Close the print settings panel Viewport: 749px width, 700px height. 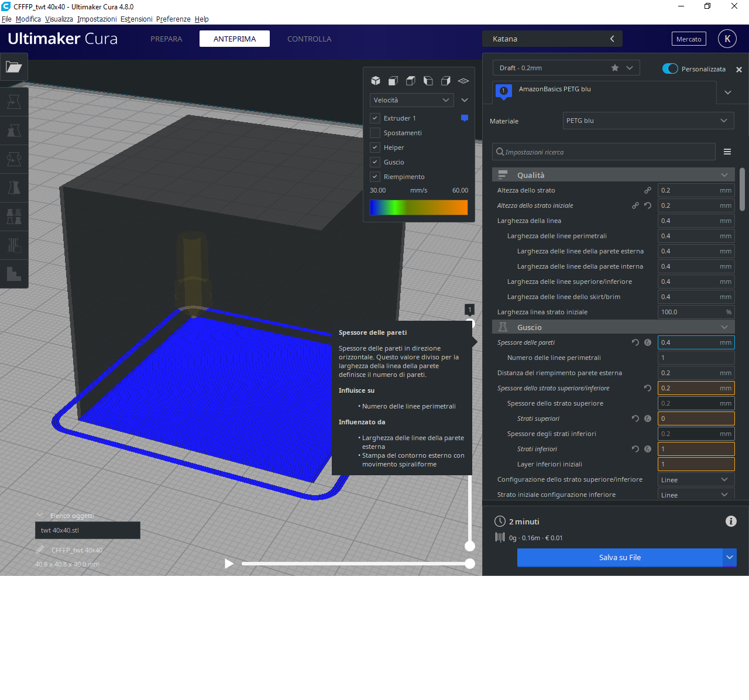click(739, 69)
